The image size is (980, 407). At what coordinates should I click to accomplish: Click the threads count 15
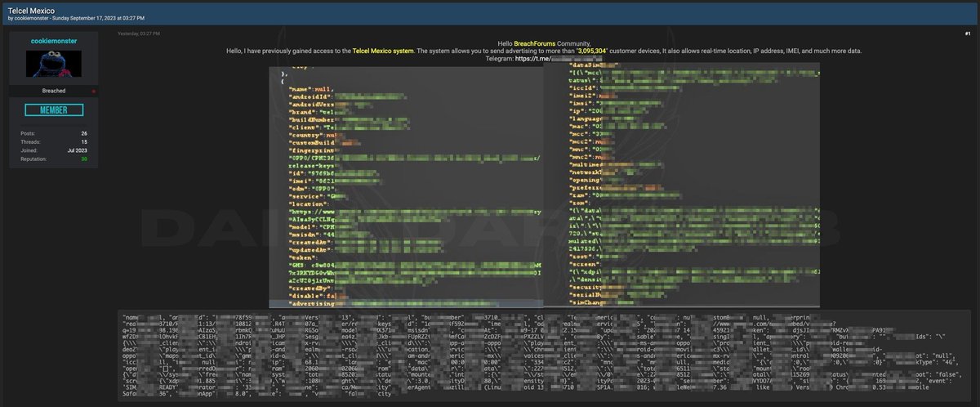click(x=84, y=141)
